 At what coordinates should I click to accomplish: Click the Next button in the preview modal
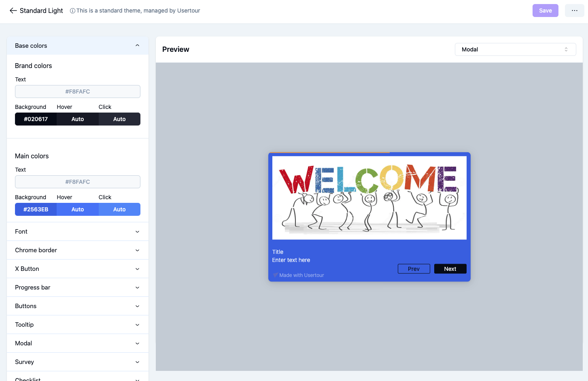450,269
